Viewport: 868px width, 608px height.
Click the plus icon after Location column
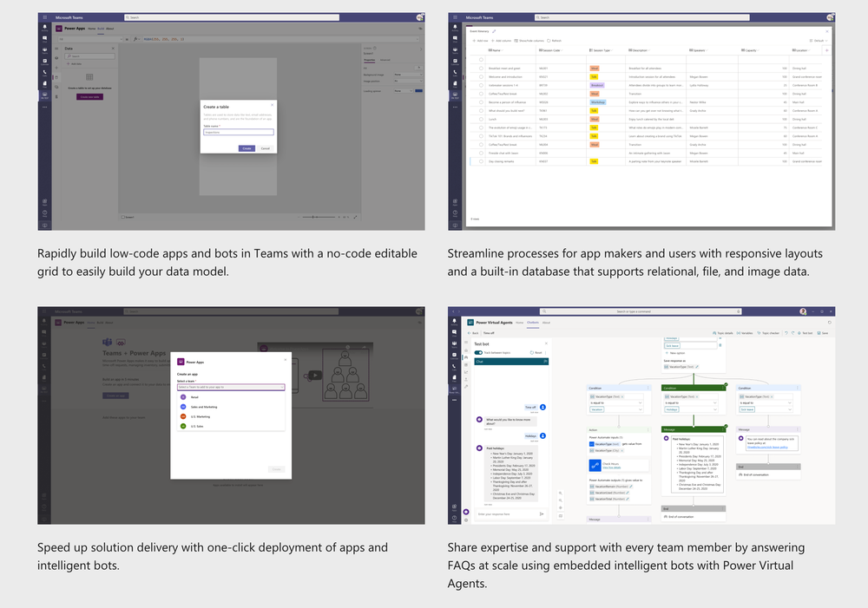(826, 50)
